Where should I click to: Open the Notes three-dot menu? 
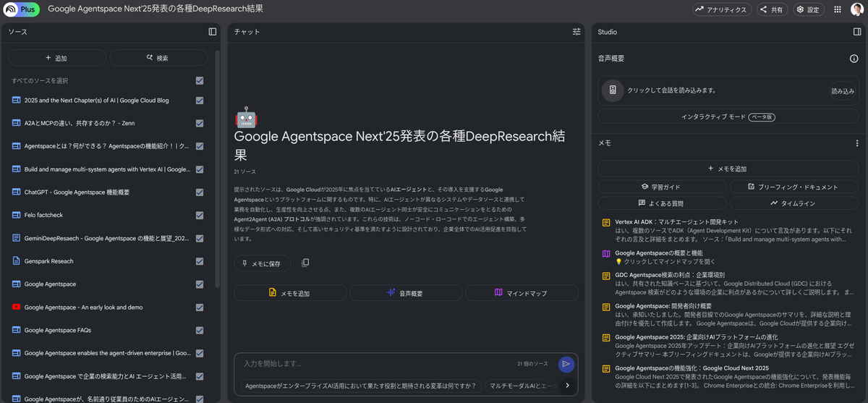click(857, 143)
